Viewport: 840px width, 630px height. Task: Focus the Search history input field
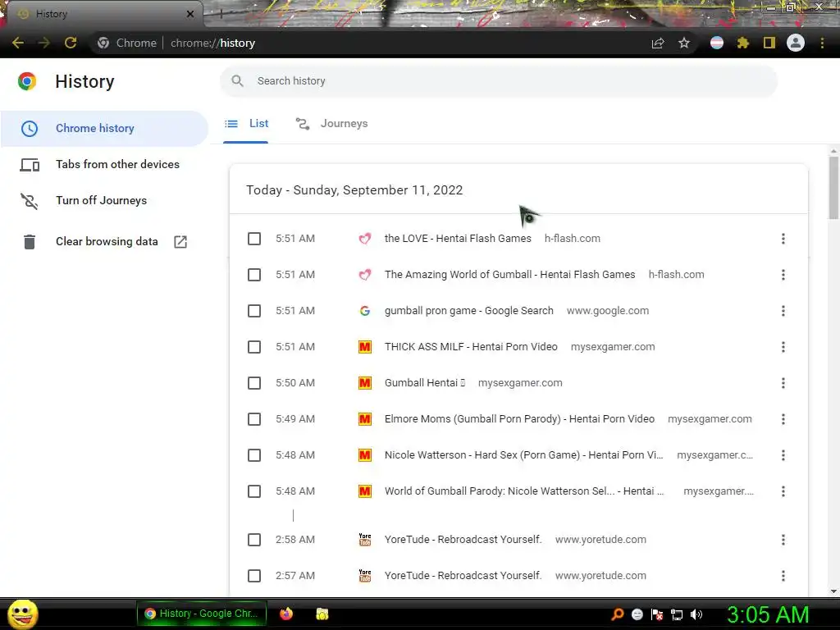498,81
